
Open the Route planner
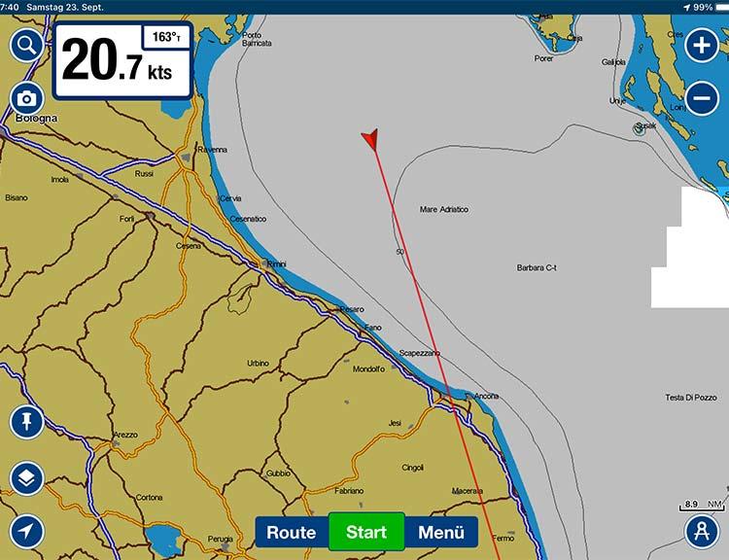coord(292,532)
